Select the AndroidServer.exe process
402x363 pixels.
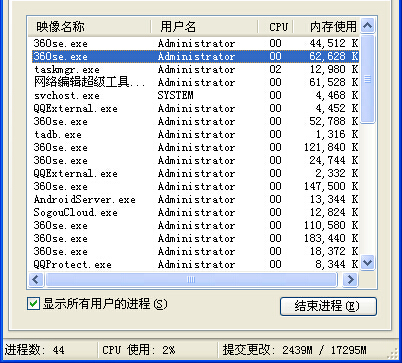click(x=195, y=199)
